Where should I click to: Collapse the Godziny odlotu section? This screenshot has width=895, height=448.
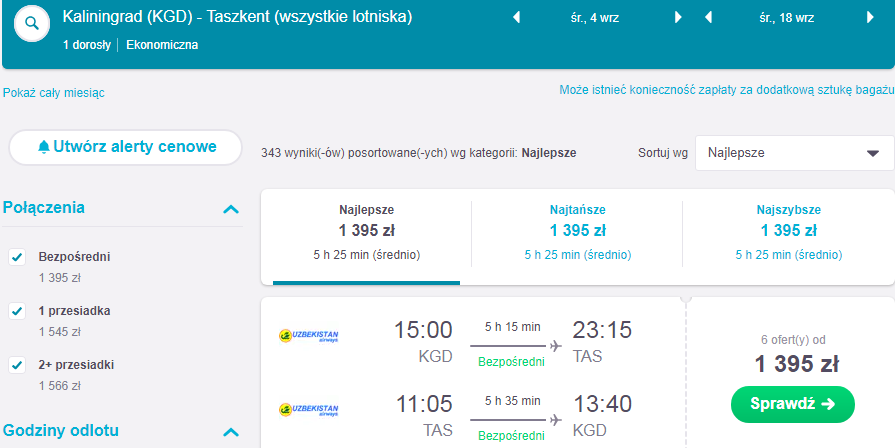pos(231,432)
